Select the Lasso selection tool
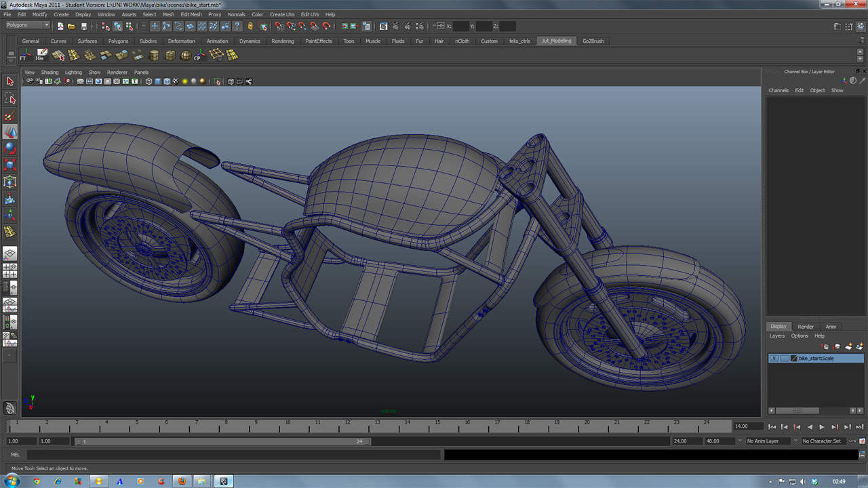The height and width of the screenshot is (488, 868). click(9, 98)
